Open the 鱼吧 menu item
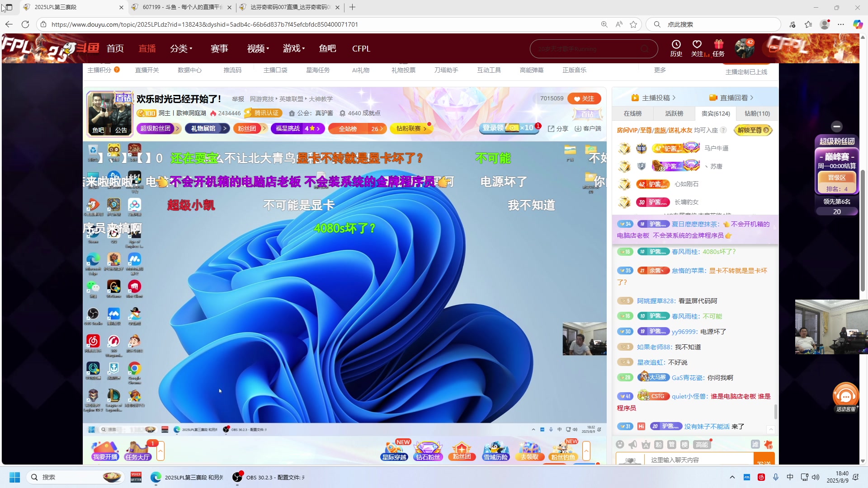868x488 pixels. point(327,48)
